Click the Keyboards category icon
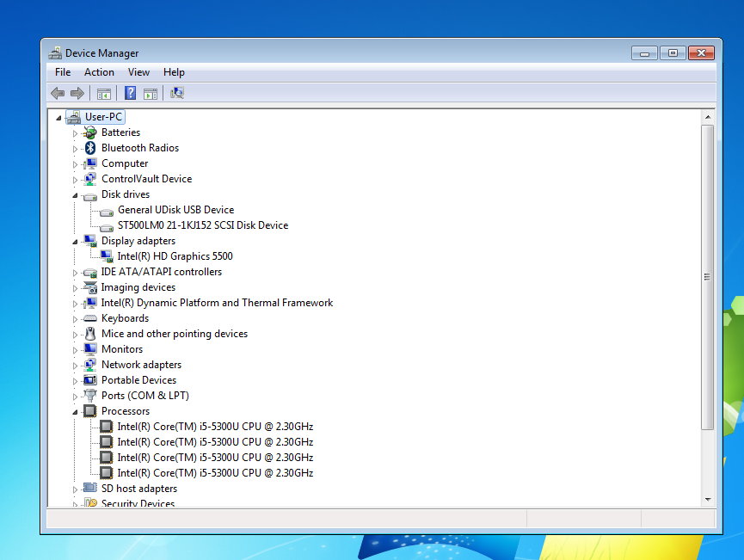Screen dimensions: 744x560 pos(89,318)
